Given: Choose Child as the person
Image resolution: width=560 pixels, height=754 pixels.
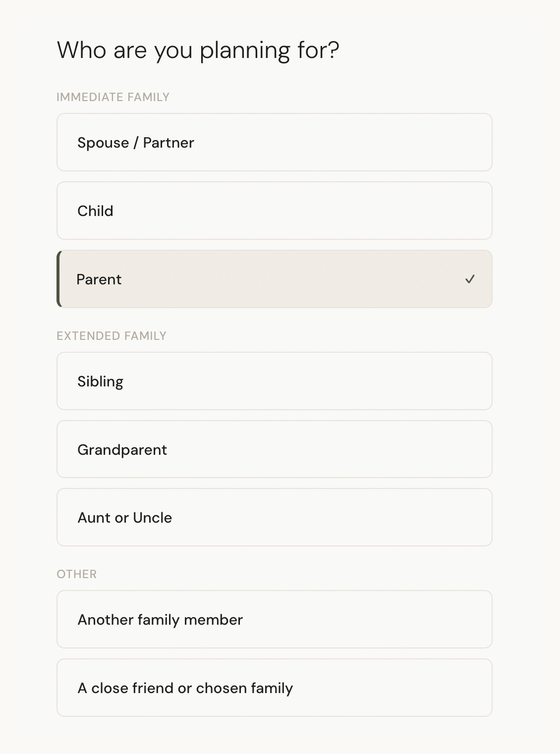Looking at the screenshot, I should tap(274, 211).
